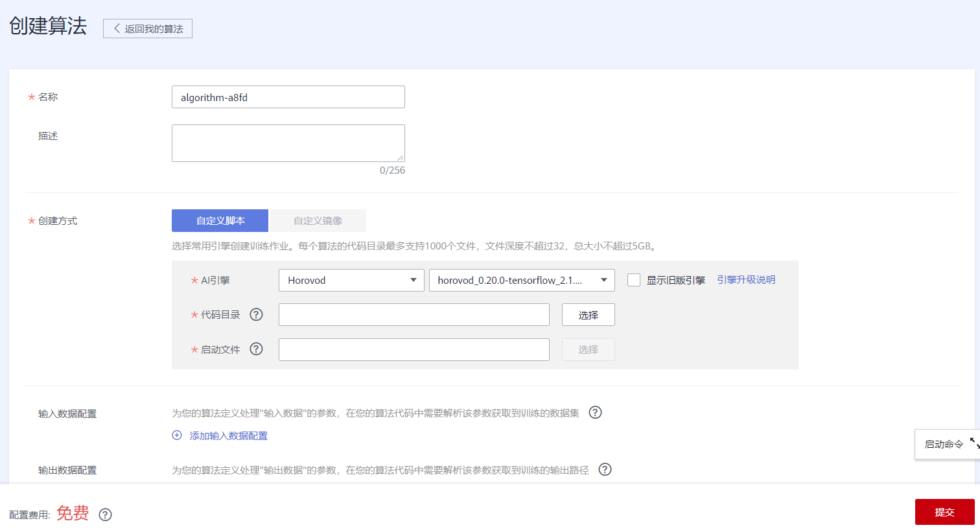Open help tooltip beside 启动文件 field
Viewport: 980px width, 532px height.
point(256,349)
